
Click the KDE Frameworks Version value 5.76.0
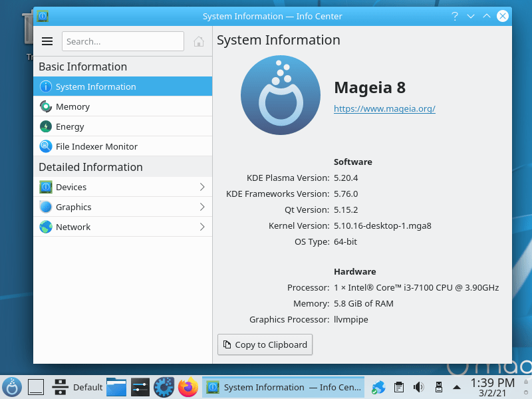(346, 194)
